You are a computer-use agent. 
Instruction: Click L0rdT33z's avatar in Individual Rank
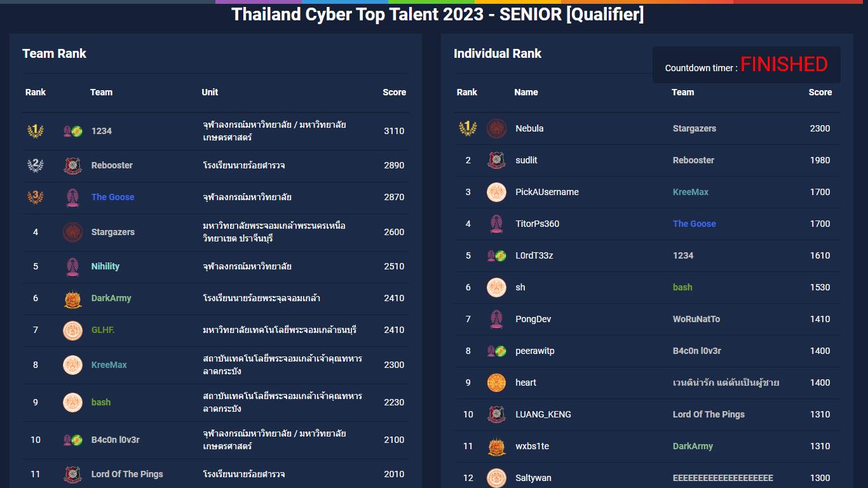click(496, 255)
